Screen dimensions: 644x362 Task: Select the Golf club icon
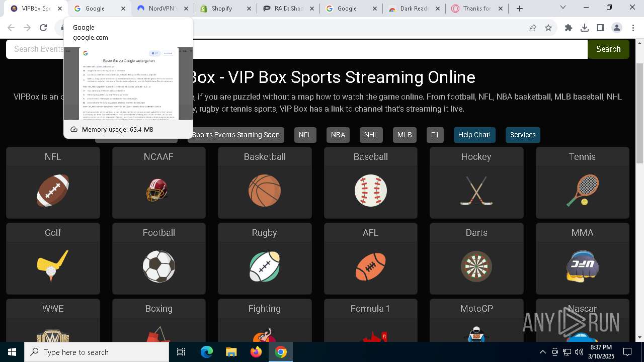(x=53, y=266)
